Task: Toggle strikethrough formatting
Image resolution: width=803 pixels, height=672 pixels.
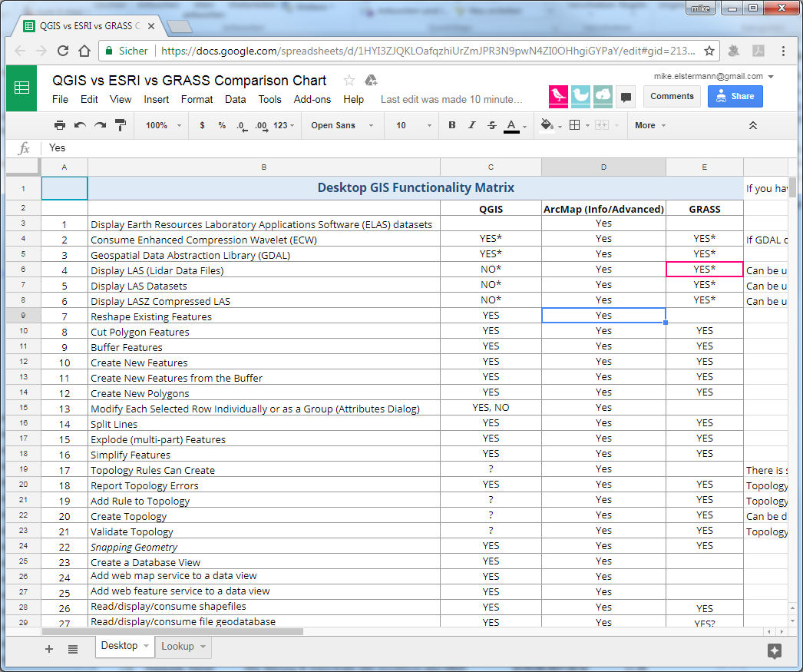Action: click(x=491, y=125)
